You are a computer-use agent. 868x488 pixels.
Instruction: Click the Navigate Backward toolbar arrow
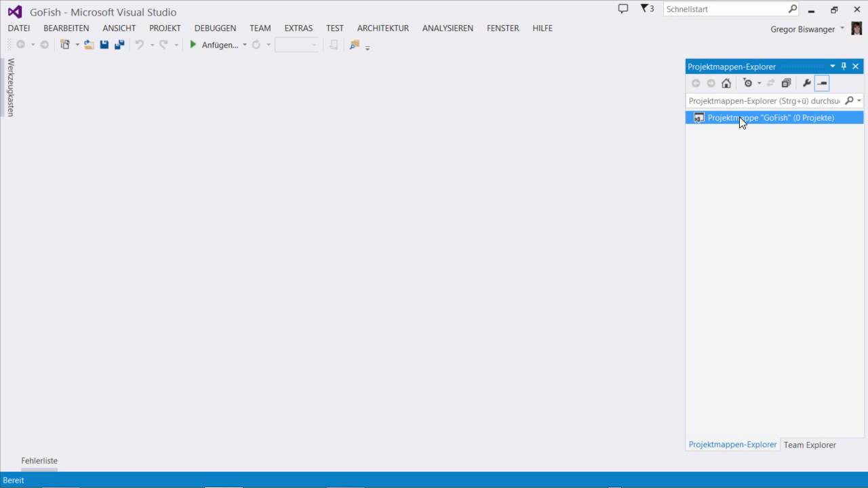[20, 45]
